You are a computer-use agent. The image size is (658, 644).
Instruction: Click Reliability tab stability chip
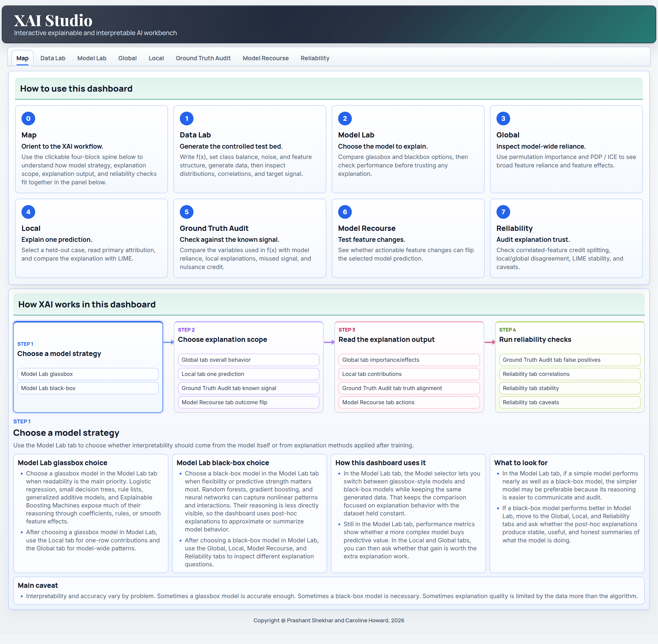click(570, 388)
